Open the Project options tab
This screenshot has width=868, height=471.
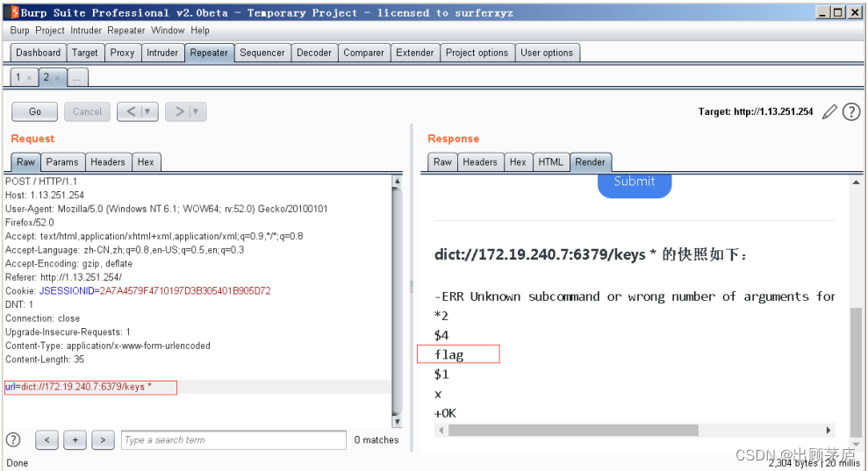[477, 53]
